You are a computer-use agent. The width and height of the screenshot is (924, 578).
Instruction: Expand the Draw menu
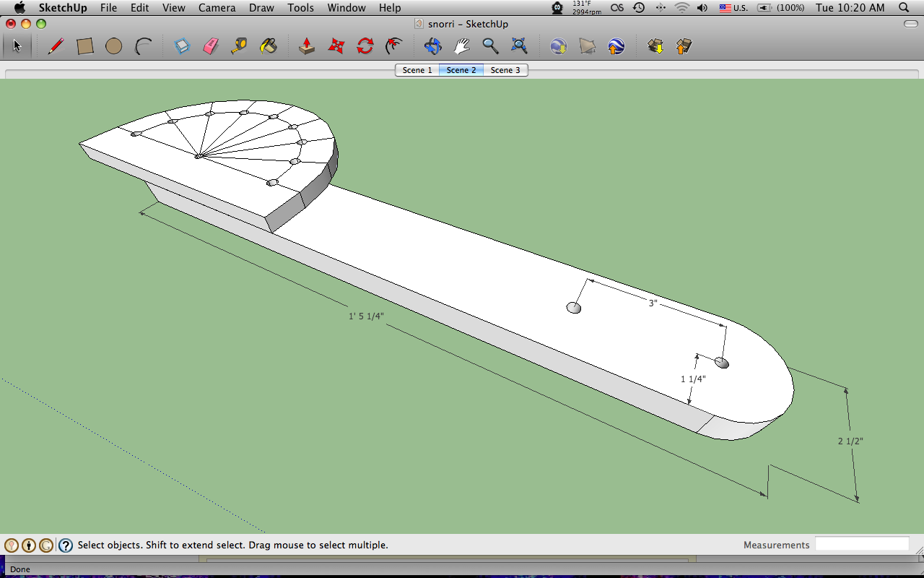point(261,8)
